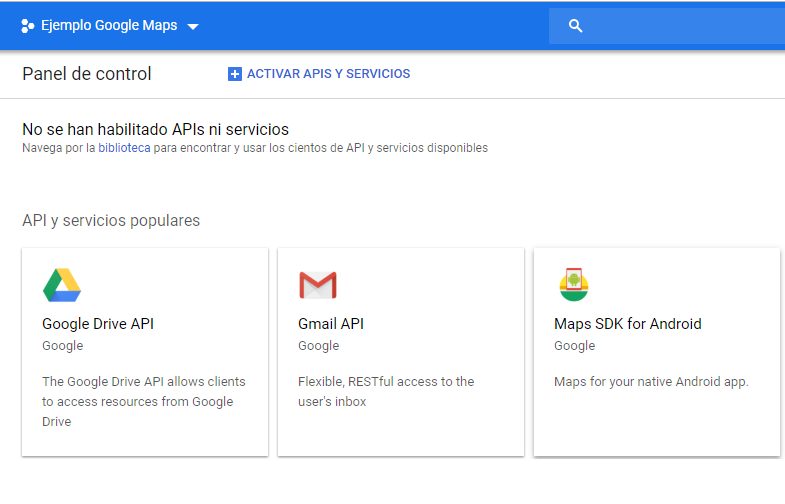The image size is (785, 504).
Task: Open the Google Drive API title
Action: [x=98, y=324]
